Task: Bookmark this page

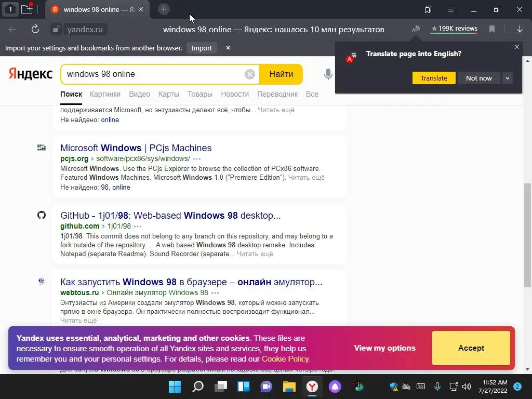Action: pyautogui.click(x=492, y=29)
